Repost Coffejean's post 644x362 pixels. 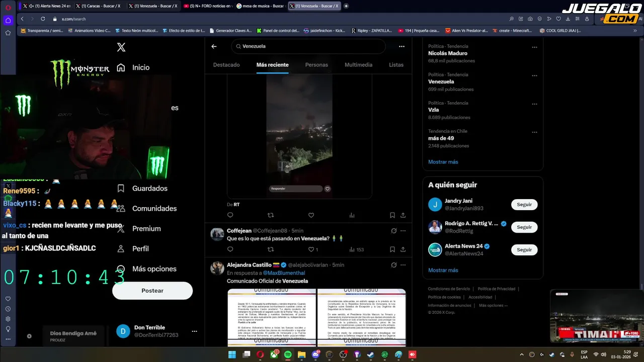(x=271, y=249)
